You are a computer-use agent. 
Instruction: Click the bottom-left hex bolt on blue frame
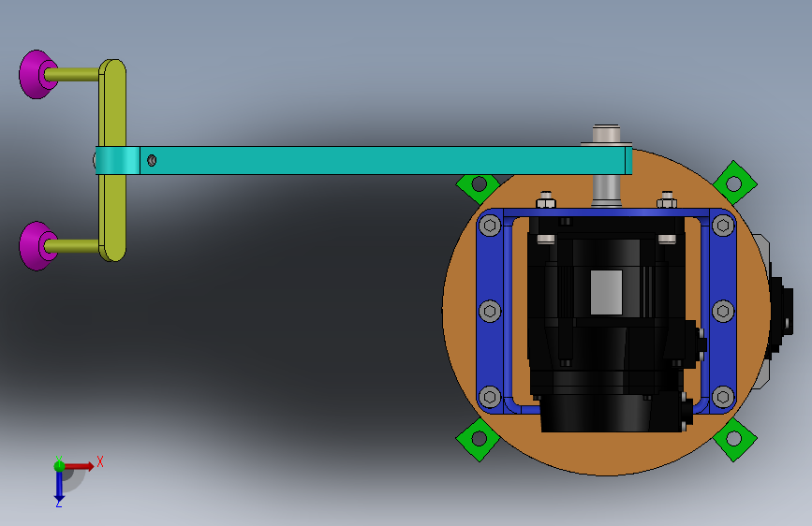(x=490, y=397)
